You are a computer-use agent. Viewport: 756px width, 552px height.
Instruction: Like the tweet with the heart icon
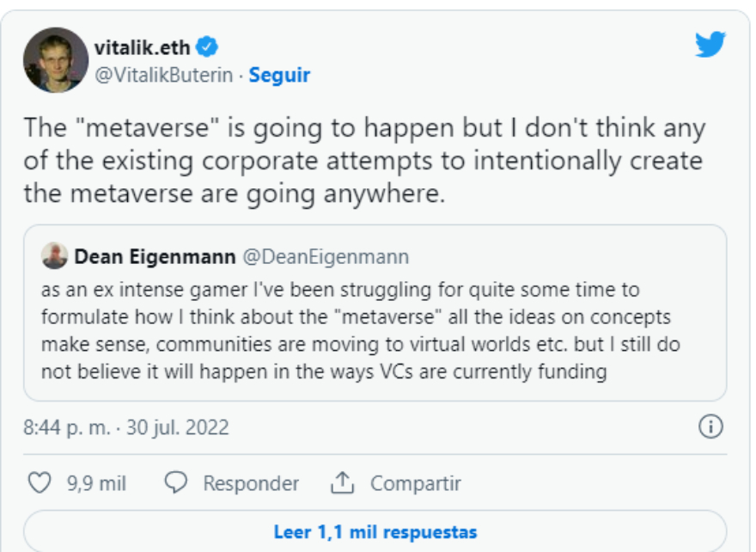click(40, 483)
